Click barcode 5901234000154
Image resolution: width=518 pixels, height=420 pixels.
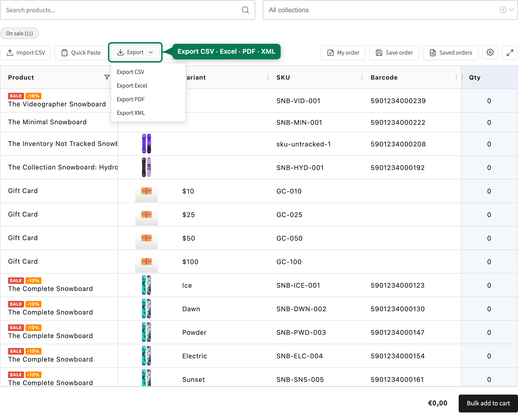click(397, 356)
